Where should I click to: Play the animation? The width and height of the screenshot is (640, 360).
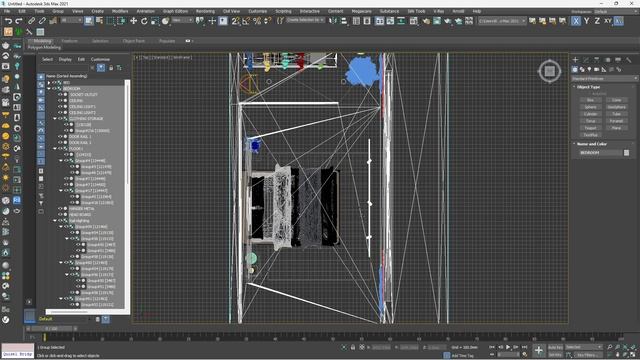pyautogui.click(x=508, y=347)
